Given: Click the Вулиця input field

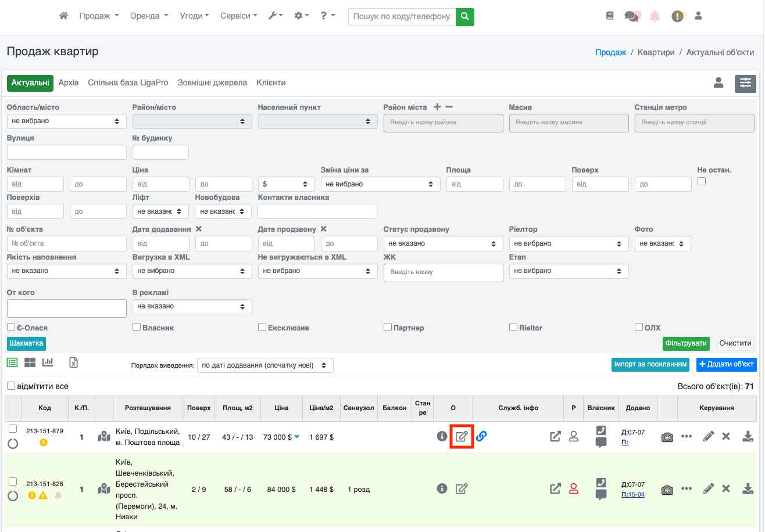Looking at the screenshot, I should pyautogui.click(x=66, y=152).
